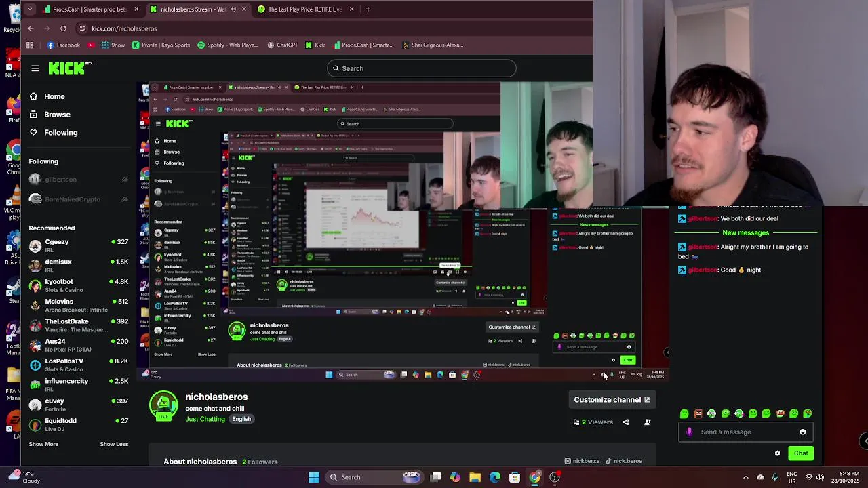868x488 pixels.
Task: Insert the first green quick emote
Action: point(684,413)
